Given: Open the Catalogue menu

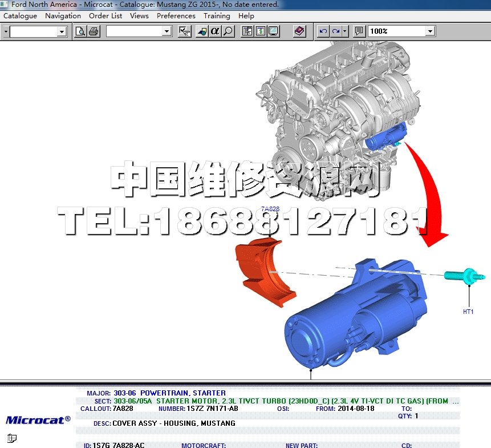Looking at the screenshot, I should [x=21, y=16].
